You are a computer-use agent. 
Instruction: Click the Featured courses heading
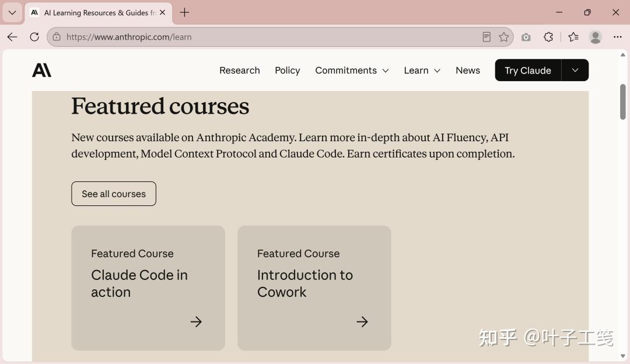click(x=160, y=107)
